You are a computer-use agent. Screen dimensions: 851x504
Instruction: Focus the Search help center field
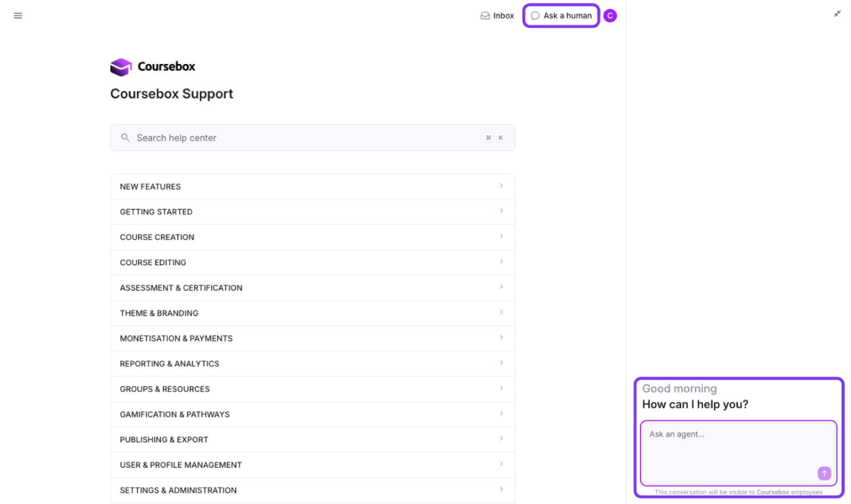point(313,138)
